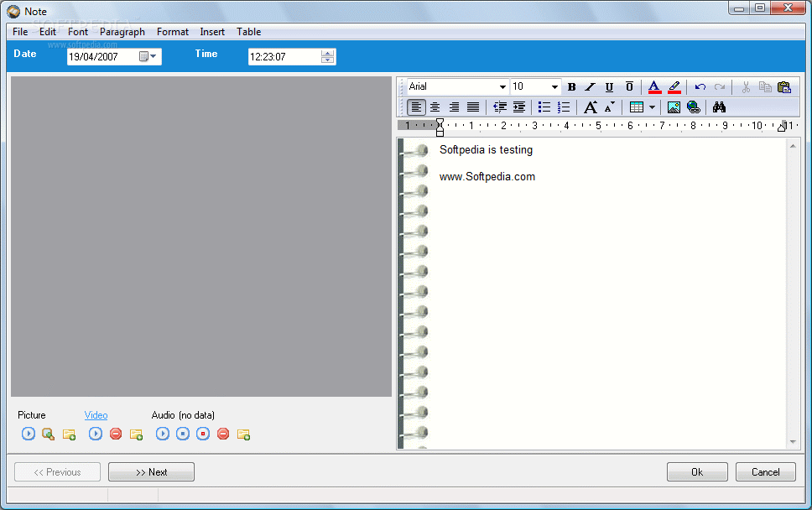Decrease paragraph indent
Viewport: 812px width, 510px height.
click(x=500, y=107)
